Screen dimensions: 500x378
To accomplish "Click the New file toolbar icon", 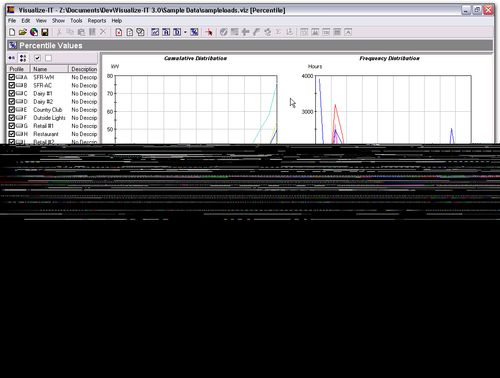I will pyautogui.click(x=12, y=32).
